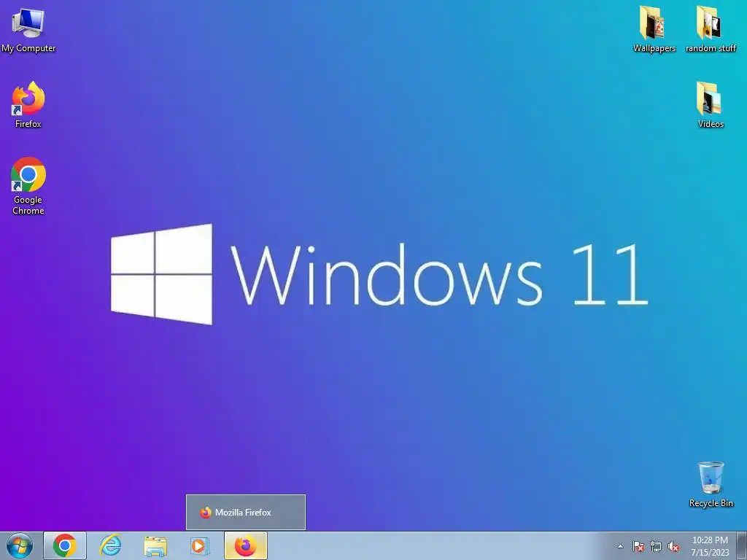747x560 pixels.
Task: Select the Google Chrome desktop shortcut
Action: coord(28,186)
